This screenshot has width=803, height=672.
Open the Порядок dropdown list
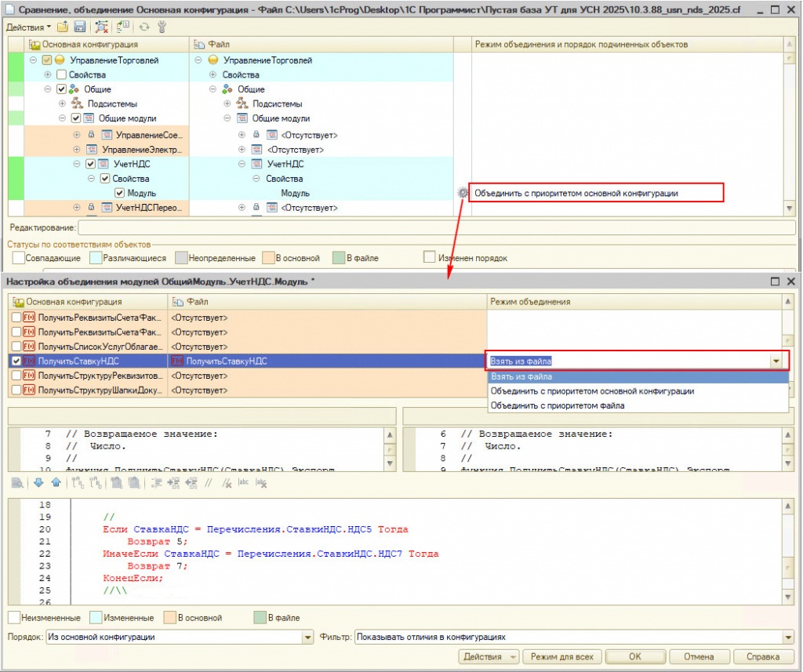[307, 637]
